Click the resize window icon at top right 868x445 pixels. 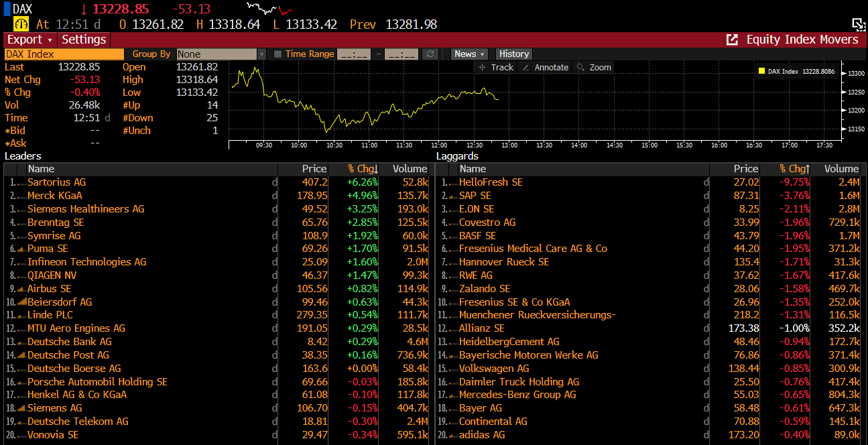pyautogui.click(x=859, y=25)
